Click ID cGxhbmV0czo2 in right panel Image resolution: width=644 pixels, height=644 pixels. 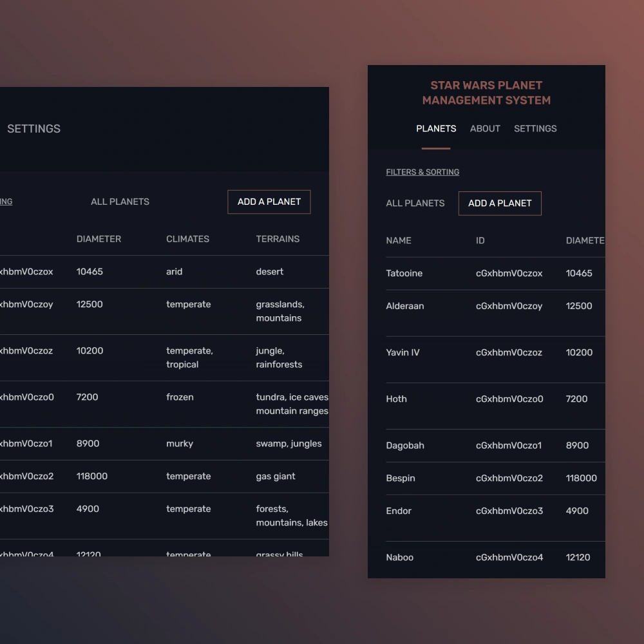click(x=509, y=478)
